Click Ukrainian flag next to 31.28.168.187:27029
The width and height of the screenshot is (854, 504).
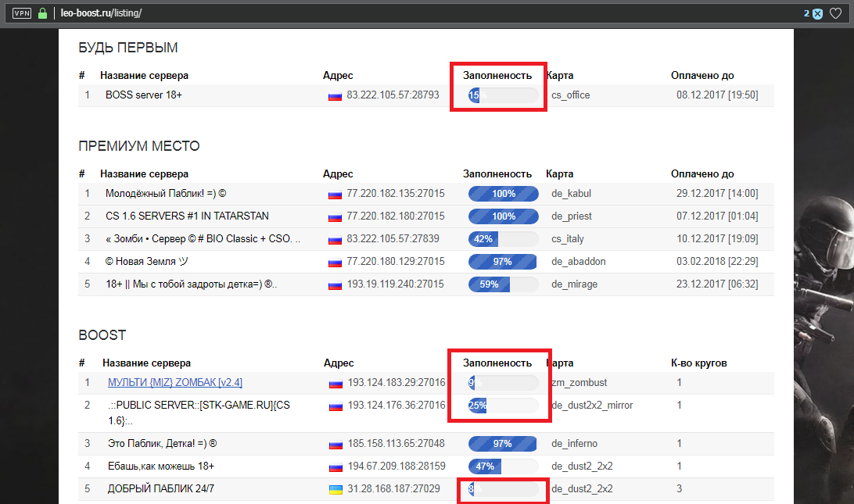pyautogui.click(x=335, y=490)
